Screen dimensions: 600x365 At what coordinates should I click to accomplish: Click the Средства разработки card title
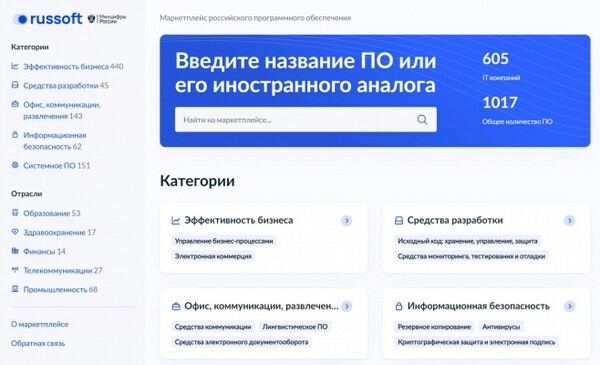(x=455, y=220)
